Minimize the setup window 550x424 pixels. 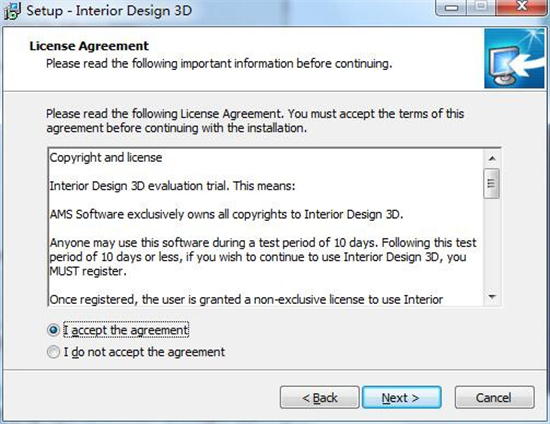[x=451, y=7]
